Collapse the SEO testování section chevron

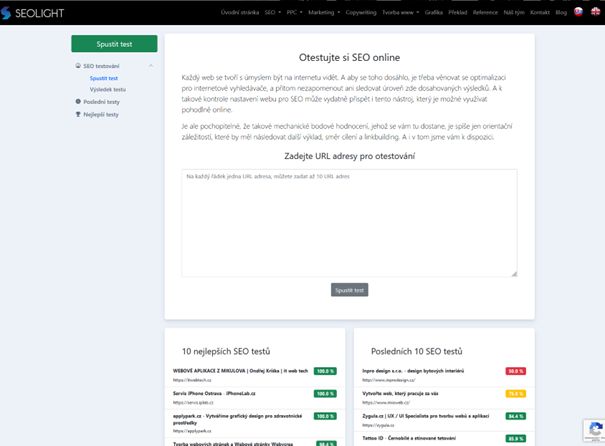point(151,66)
